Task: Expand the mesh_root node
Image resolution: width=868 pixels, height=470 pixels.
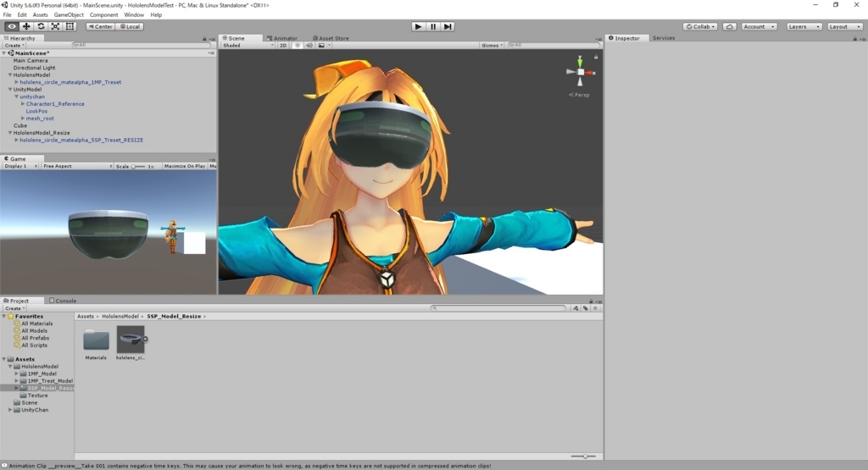Action: [23, 119]
